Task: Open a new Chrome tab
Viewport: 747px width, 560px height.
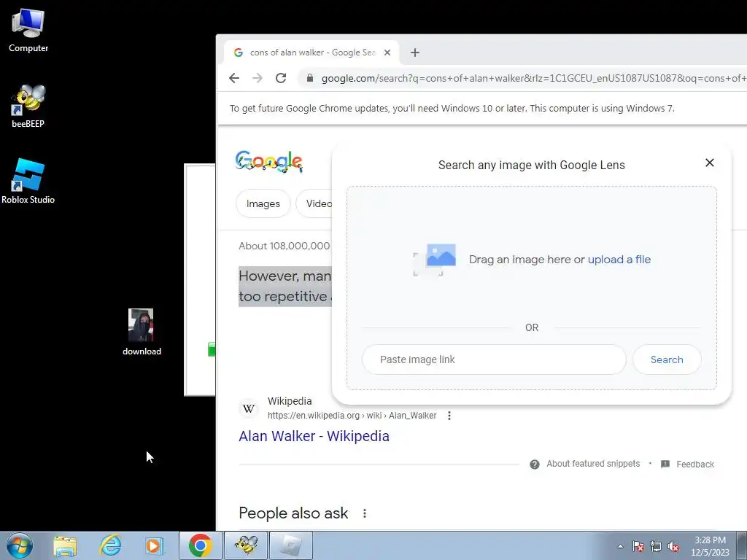Action: (x=415, y=52)
